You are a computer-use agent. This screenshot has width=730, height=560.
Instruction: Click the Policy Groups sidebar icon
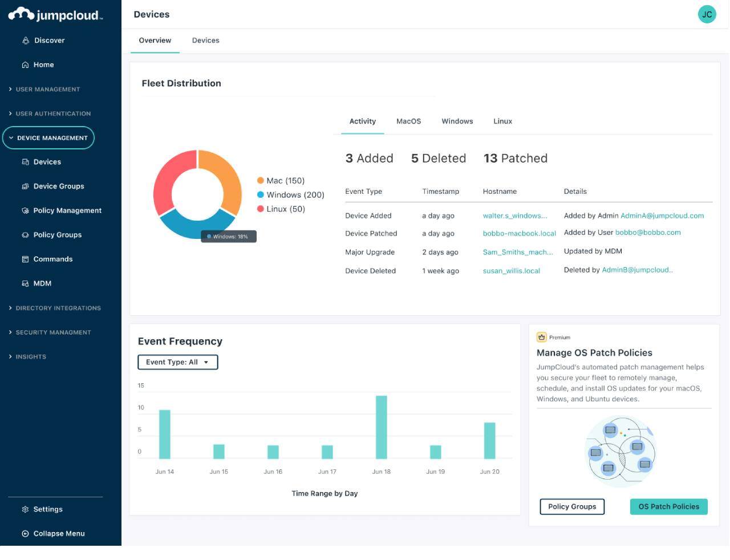(x=25, y=234)
